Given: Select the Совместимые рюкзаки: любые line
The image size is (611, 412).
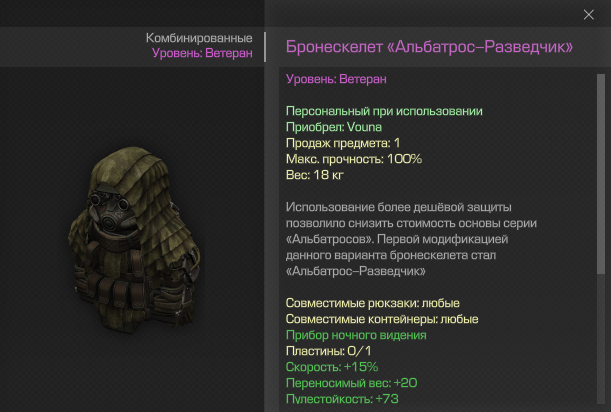Looking at the screenshot, I should click(373, 303).
